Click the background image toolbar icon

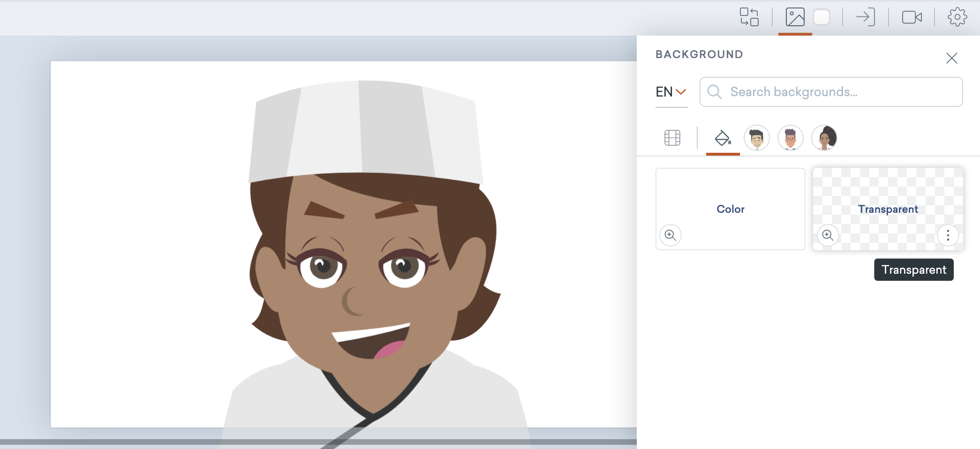(x=795, y=17)
